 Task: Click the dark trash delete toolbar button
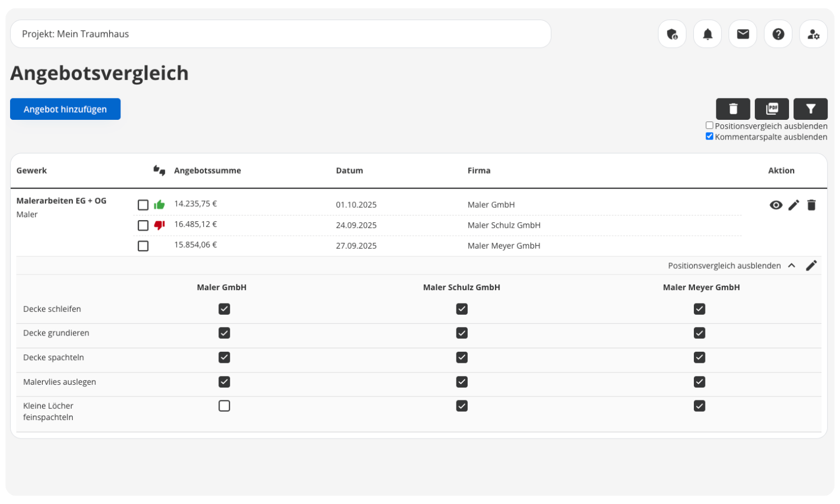732,109
